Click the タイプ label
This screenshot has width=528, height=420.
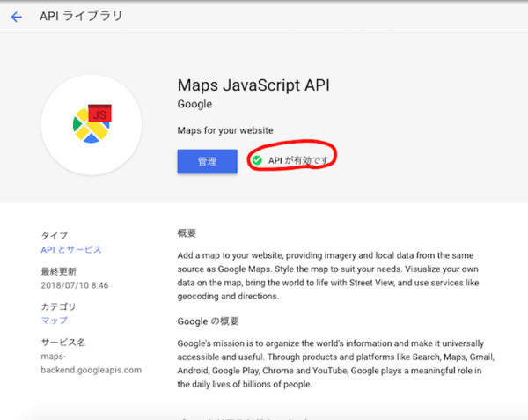pyautogui.click(x=55, y=235)
